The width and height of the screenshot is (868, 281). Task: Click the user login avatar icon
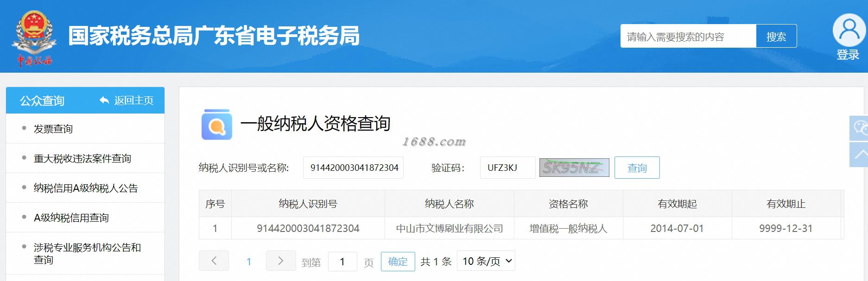pos(849,30)
